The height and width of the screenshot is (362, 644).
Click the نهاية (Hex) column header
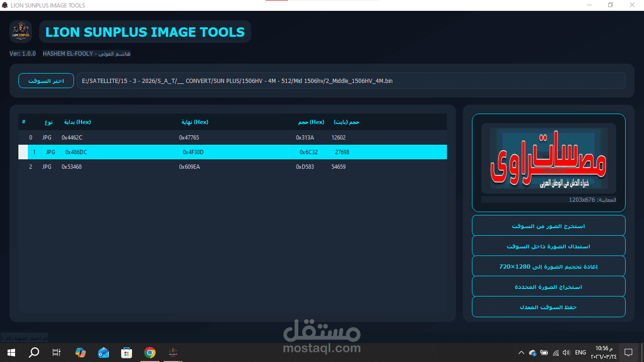[195, 122]
